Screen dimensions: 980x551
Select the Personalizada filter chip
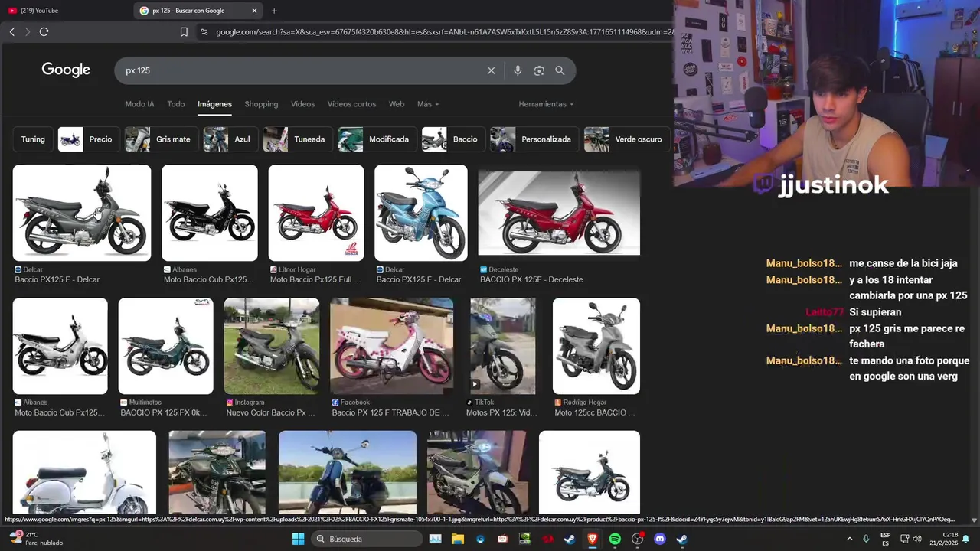(x=534, y=139)
